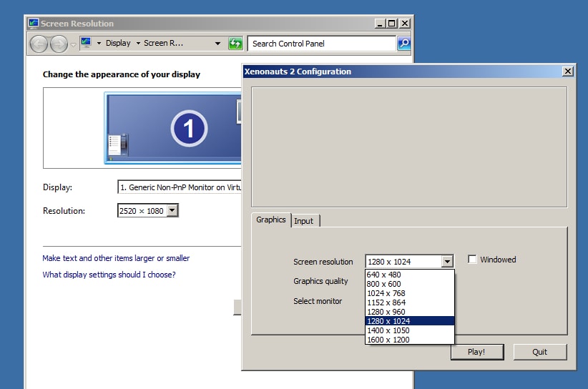Switch to the Graphics tab
The height and width of the screenshot is (389, 588).
[x=271, y=220]
